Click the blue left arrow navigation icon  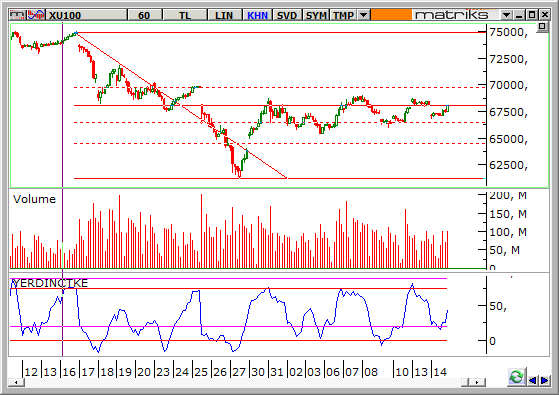[x=532, y=380]
